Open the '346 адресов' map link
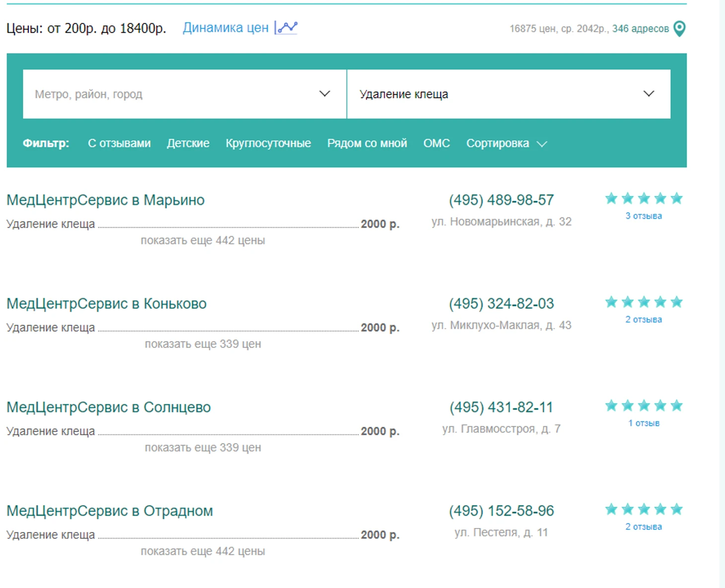The height and width of the screenshot is (588, 725). tap(640, 29)
